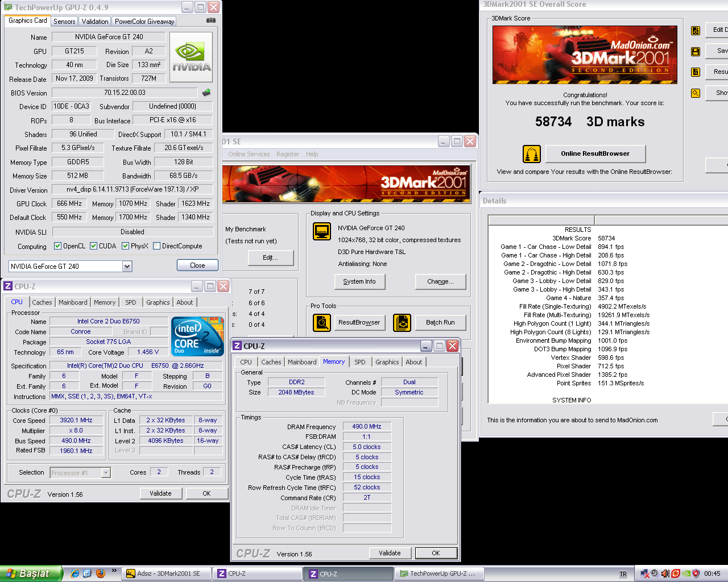Click the Online ResultBrowser button
728x582 pixels.
[595, 153]
